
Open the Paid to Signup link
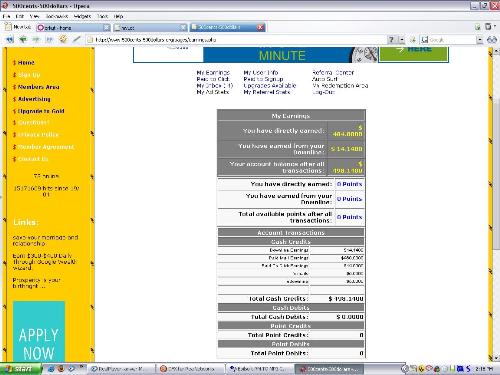(263, 79)
